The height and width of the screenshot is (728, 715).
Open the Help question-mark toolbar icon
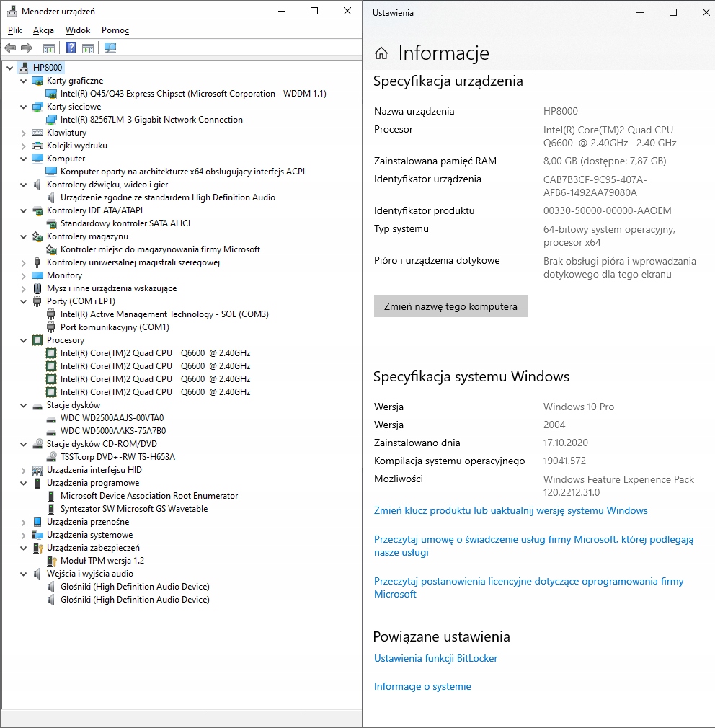(71, 48)
